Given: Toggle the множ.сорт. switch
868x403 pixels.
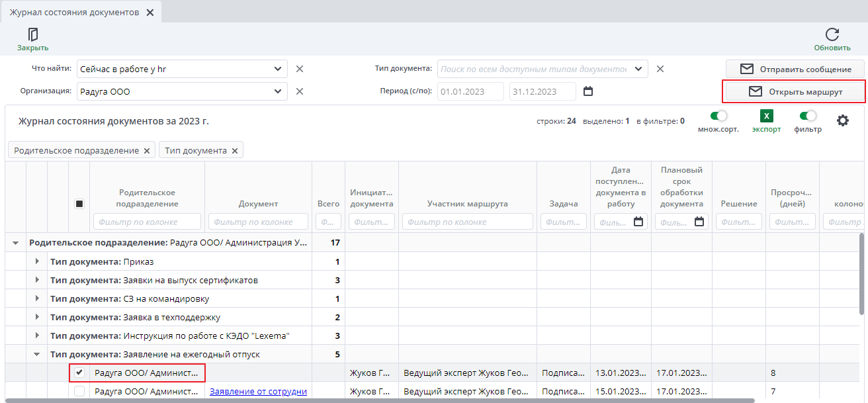Looking at the screenshot, I should point(718,116).
